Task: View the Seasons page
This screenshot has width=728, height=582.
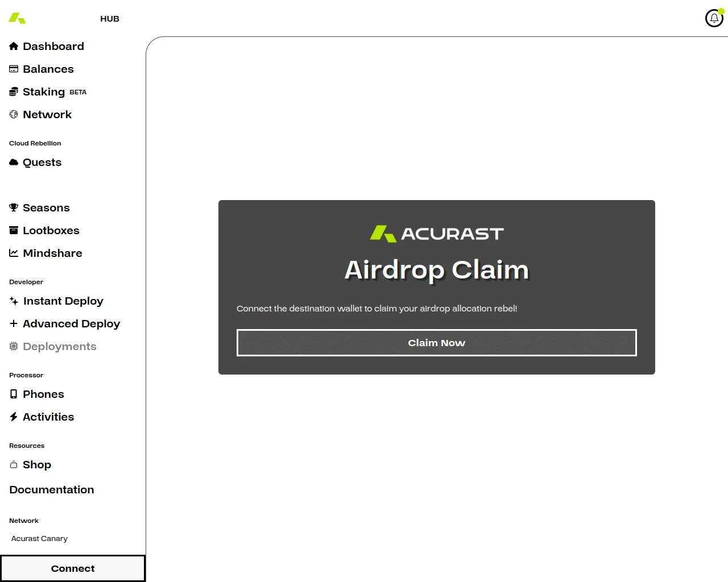Action: (x=46, y=207)
